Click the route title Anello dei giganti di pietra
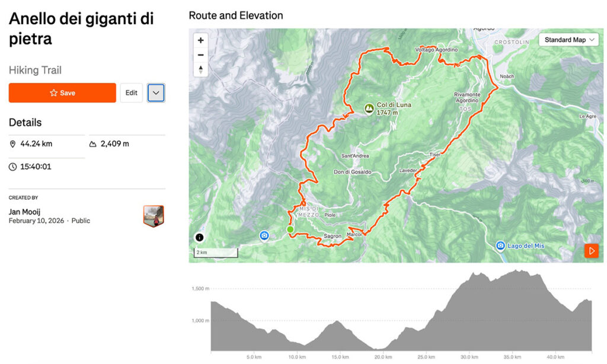The image size is (607, 364). [x=81, y=28]
